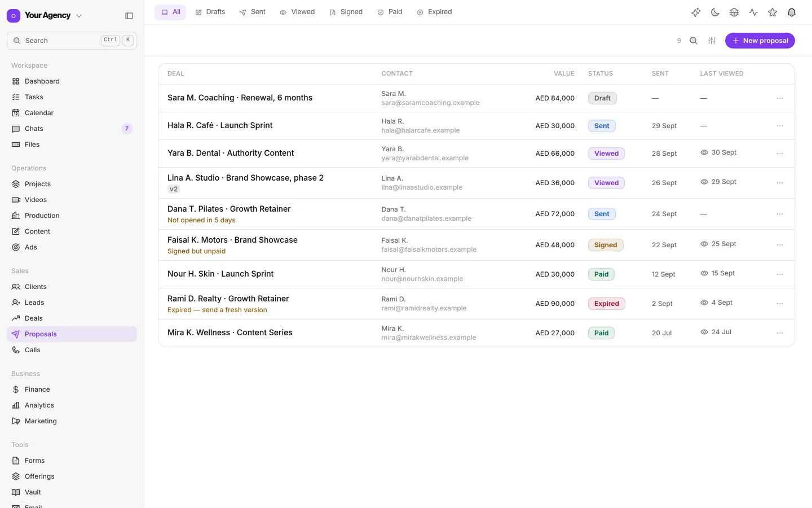Screen dimensions: 812x508
Task: Show the Expired proposals tab
Action: click(x=435, y=12)
